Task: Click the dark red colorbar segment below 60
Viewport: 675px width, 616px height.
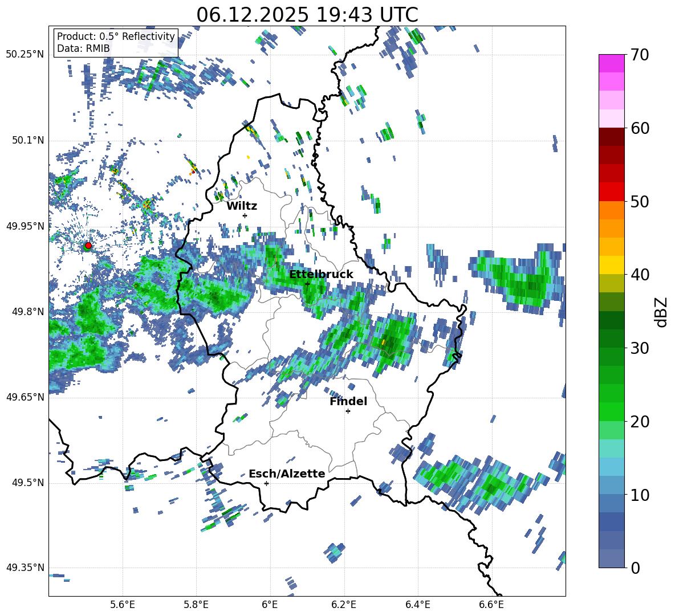Action: (x=611, y=137)
